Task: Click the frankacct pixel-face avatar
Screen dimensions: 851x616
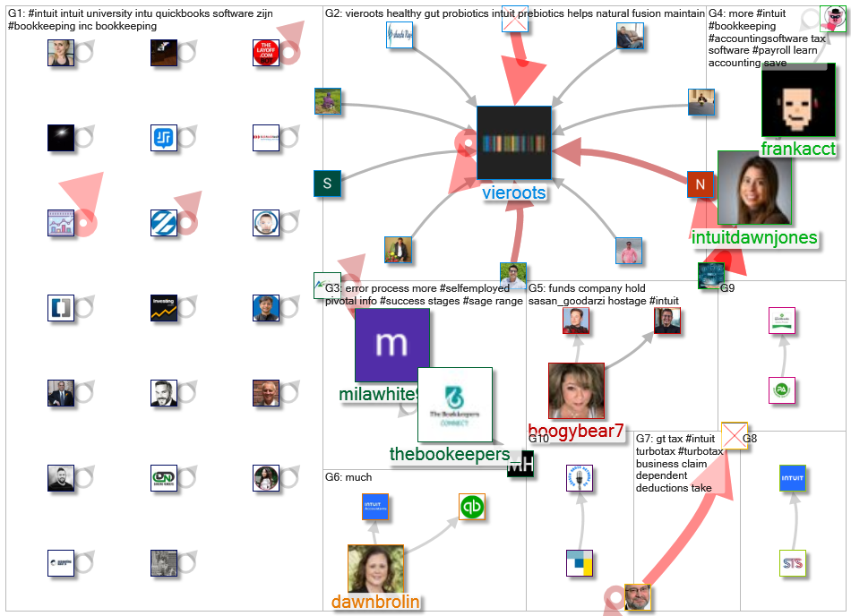Action: pyautogui.click(x=798, y=99)
